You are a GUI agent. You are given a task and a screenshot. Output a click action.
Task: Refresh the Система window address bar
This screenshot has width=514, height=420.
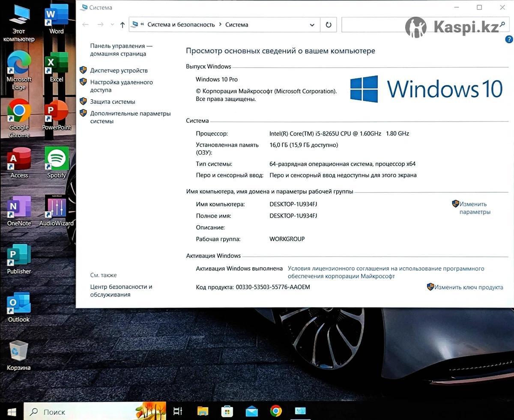(329, 25)
